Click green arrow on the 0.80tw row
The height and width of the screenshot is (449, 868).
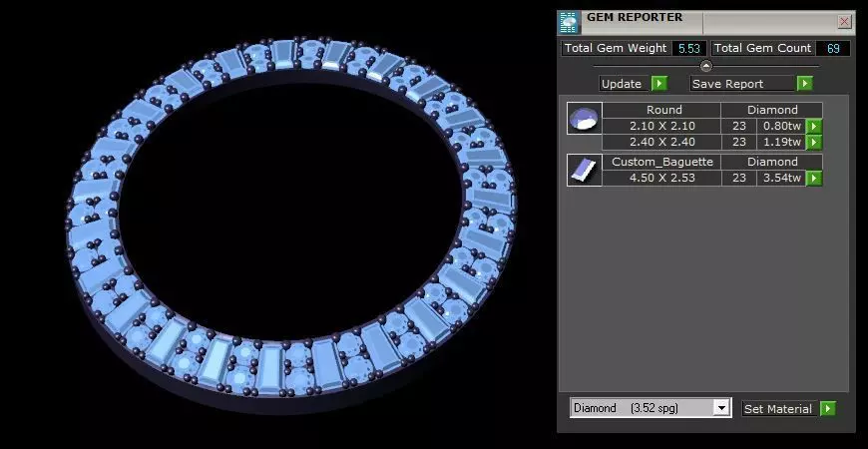813,127
